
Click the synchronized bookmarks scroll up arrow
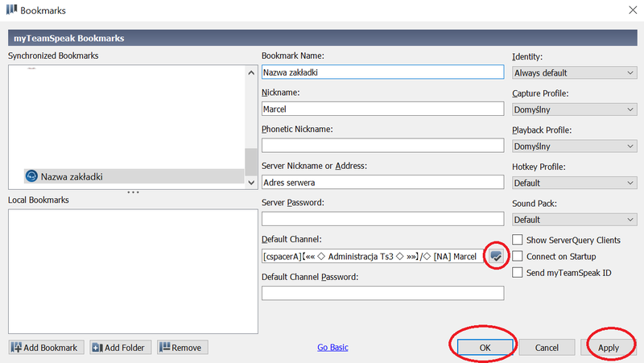(251, 72)
